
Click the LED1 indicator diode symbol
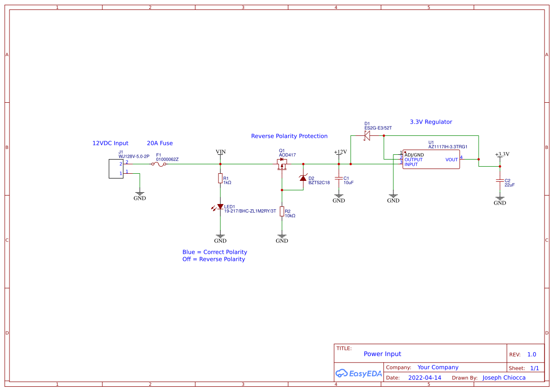220,206
